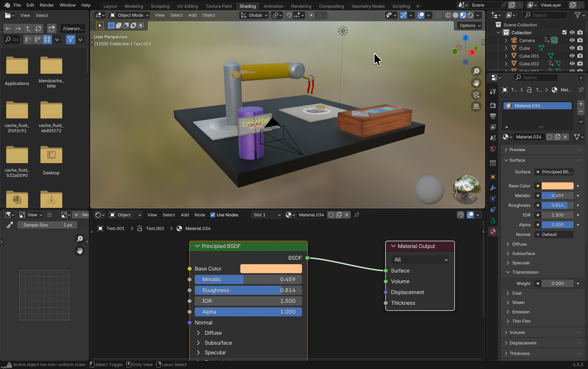Click the pan hand icon in viewport
This screenshot has height=369, width=588.
pos(476,83)
